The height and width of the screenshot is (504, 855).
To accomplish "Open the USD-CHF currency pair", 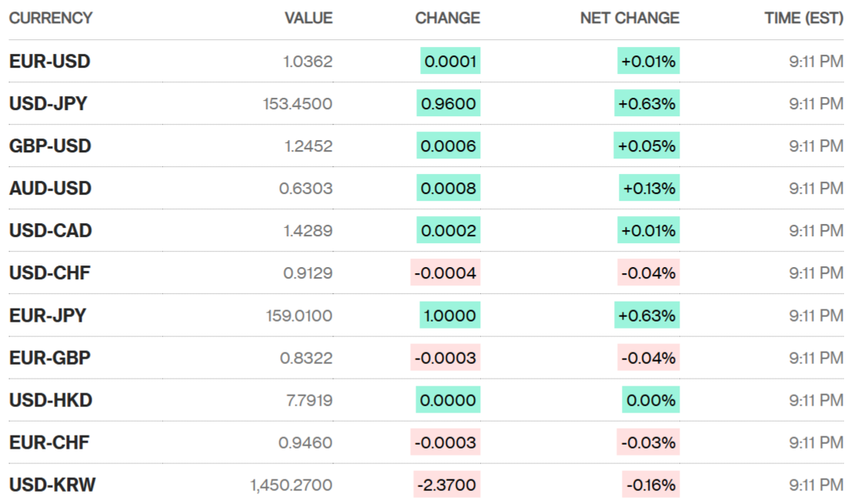I will point(50,273).
